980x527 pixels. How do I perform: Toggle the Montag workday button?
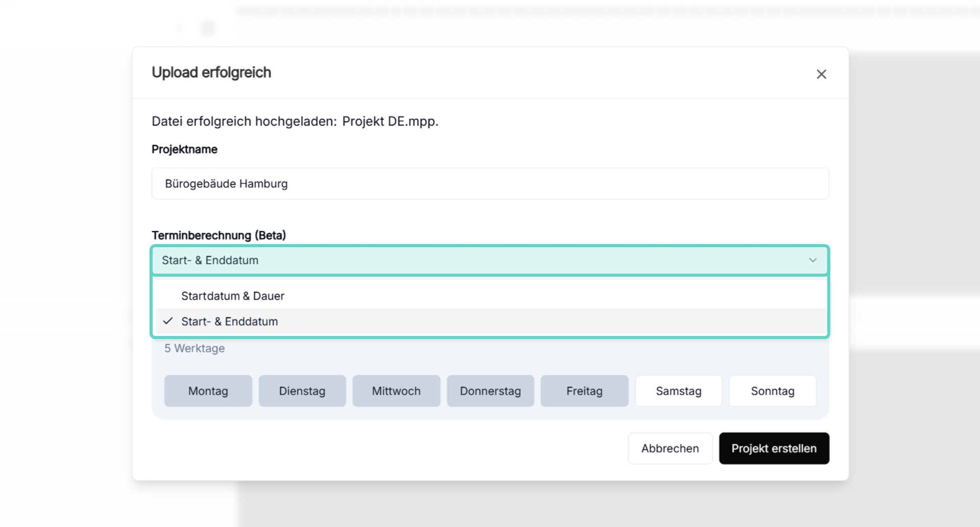tap(208, 391)
